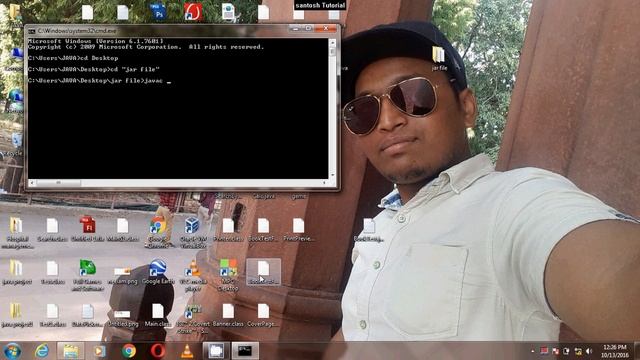640x360 pixels.
Task: Open VLC from the taskbar
Action: pos(187,351)
